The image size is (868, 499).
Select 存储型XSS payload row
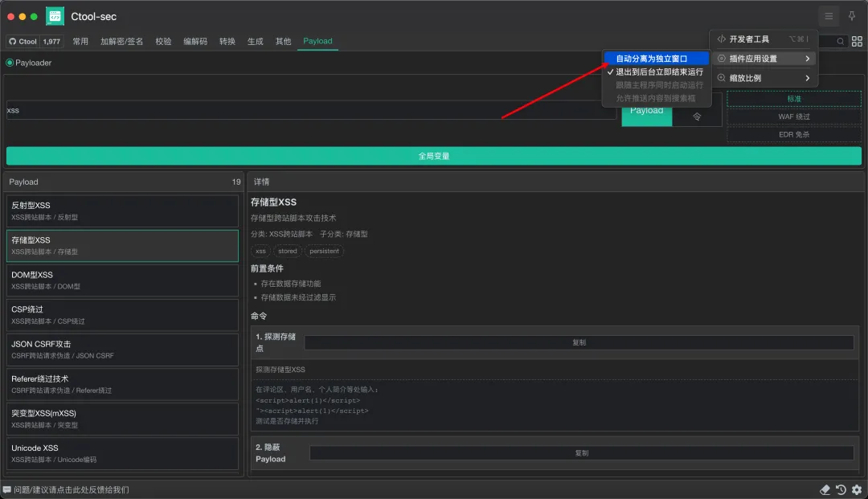[x=122, y=246]
